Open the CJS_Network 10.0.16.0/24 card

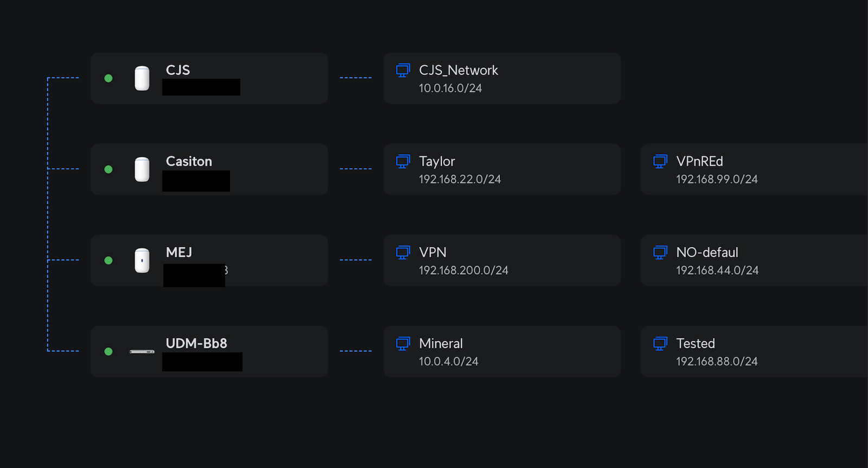coord(502,78)
